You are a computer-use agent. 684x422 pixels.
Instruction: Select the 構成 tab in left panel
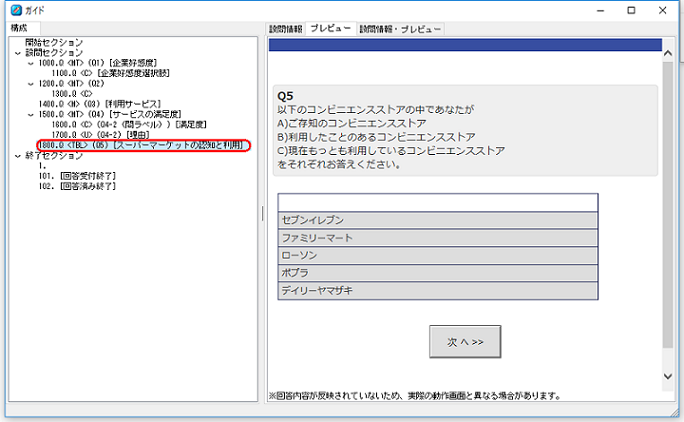19,28
